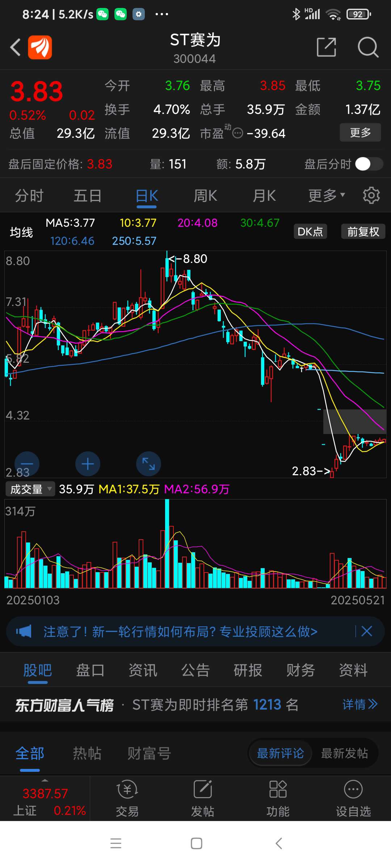Tap the MA5:3.77 value

70,223
